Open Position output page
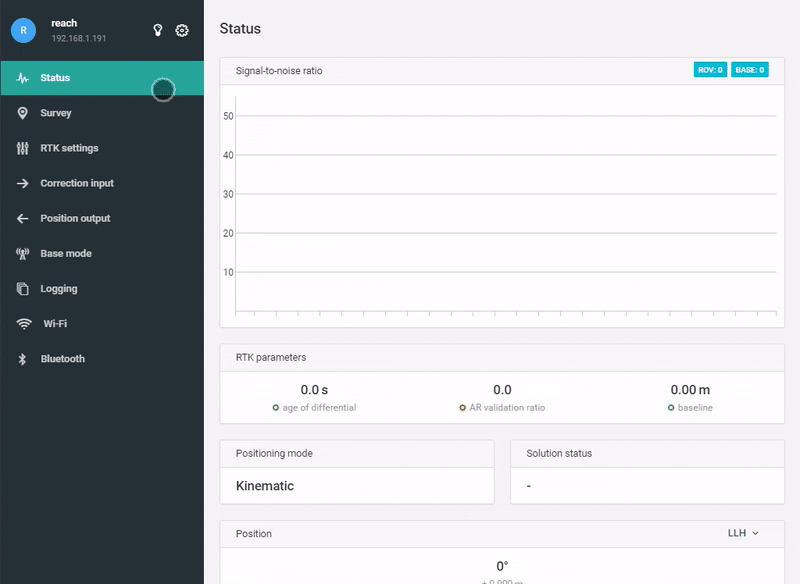The image size is (800, 584). (x=102, y=218)
